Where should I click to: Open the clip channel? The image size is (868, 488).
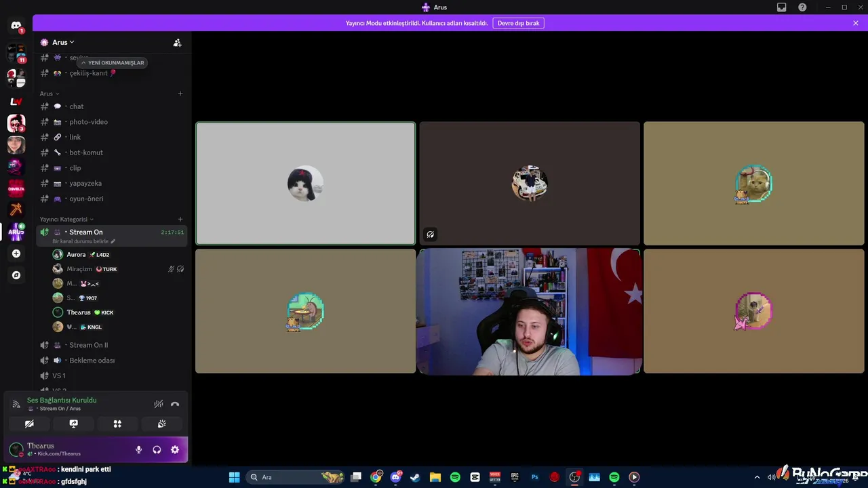click(x=112, y=168)
